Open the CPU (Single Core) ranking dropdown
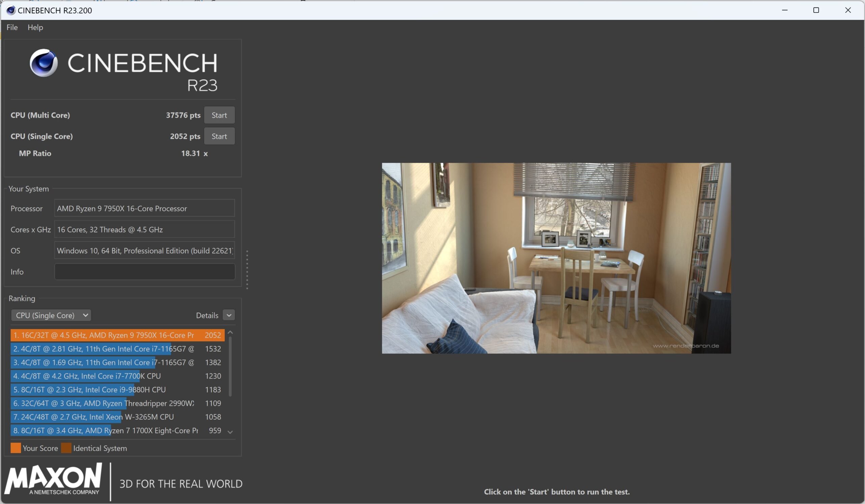This screenshot has height=504, width=865. click(51, 315)
